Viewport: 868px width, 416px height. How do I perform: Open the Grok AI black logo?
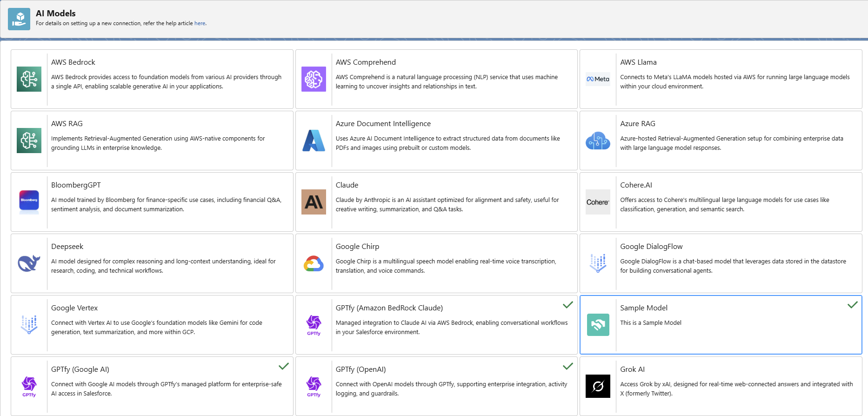(598, 386)
